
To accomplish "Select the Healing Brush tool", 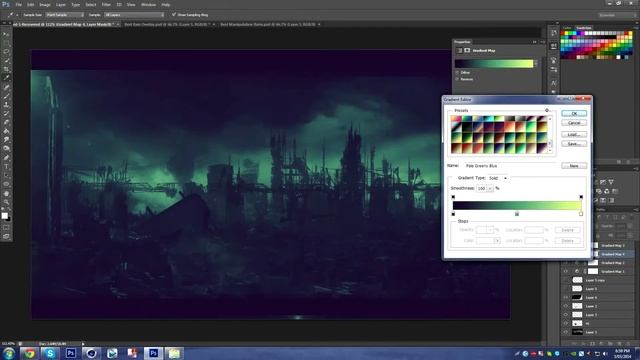I will click(6, 87).
